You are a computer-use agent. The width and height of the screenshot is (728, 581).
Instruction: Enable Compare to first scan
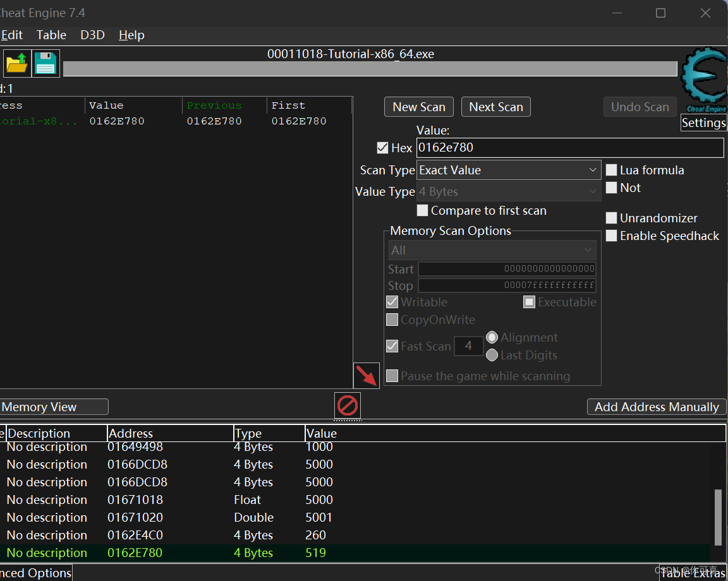click(x=423, y=210)
